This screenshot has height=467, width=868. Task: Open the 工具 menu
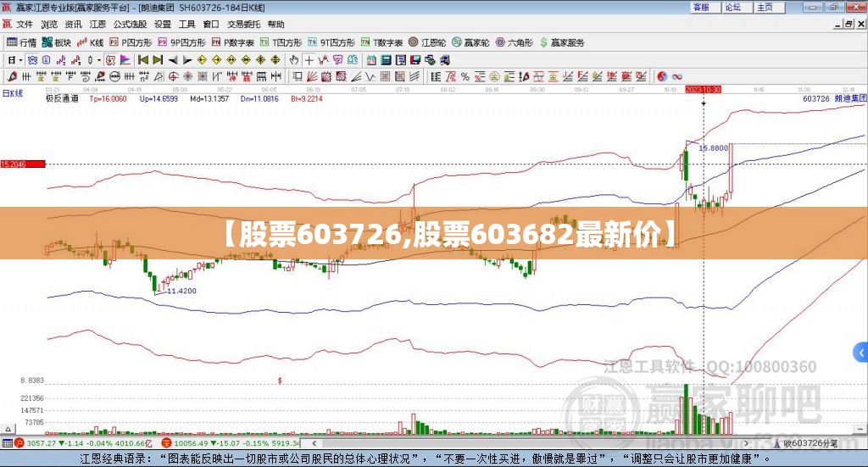187,25
